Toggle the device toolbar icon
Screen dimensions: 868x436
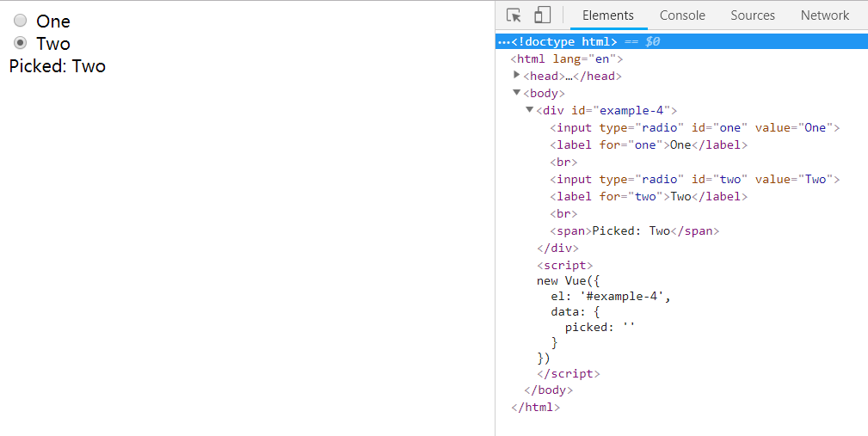coord(542,15)
